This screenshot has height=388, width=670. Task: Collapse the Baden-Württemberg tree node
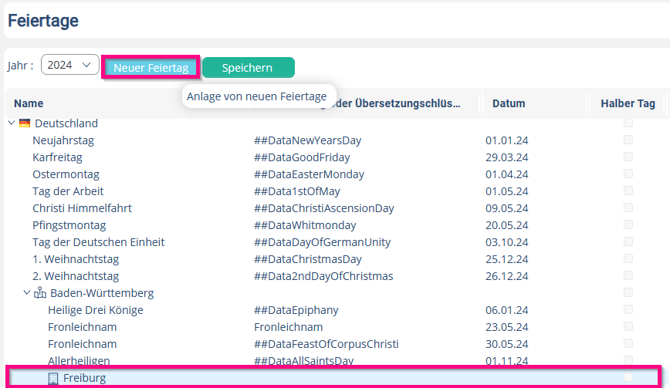(x=27, y=293)
